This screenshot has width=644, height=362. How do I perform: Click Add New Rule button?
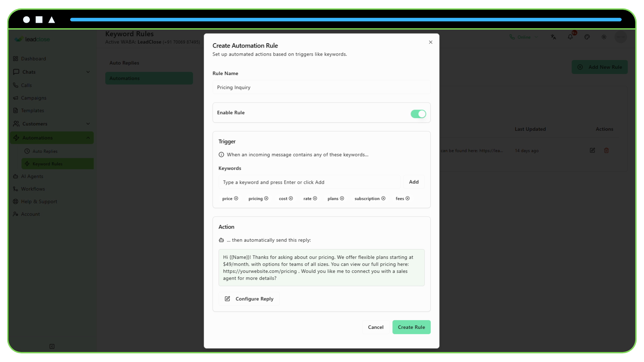[600, 67]
